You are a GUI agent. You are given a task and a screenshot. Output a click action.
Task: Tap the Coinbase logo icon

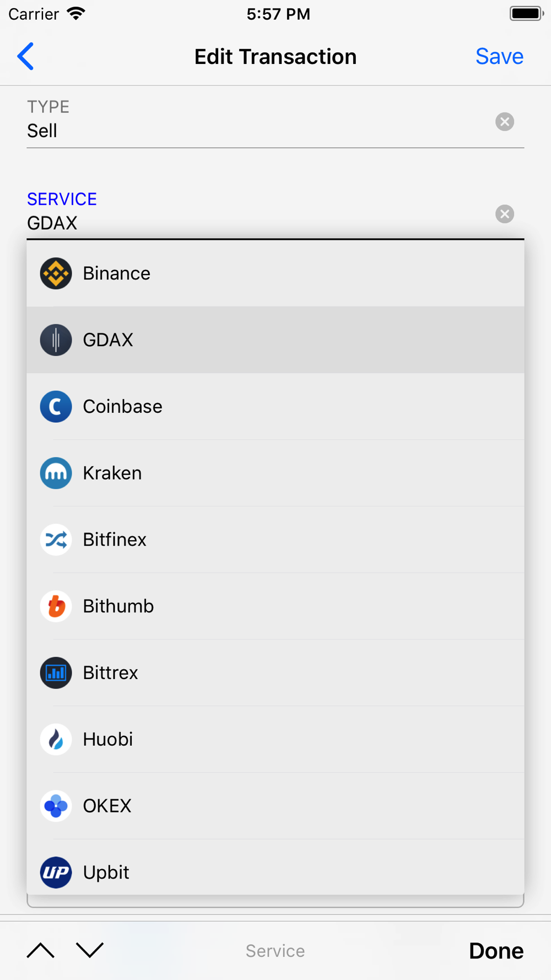[56, 407]
